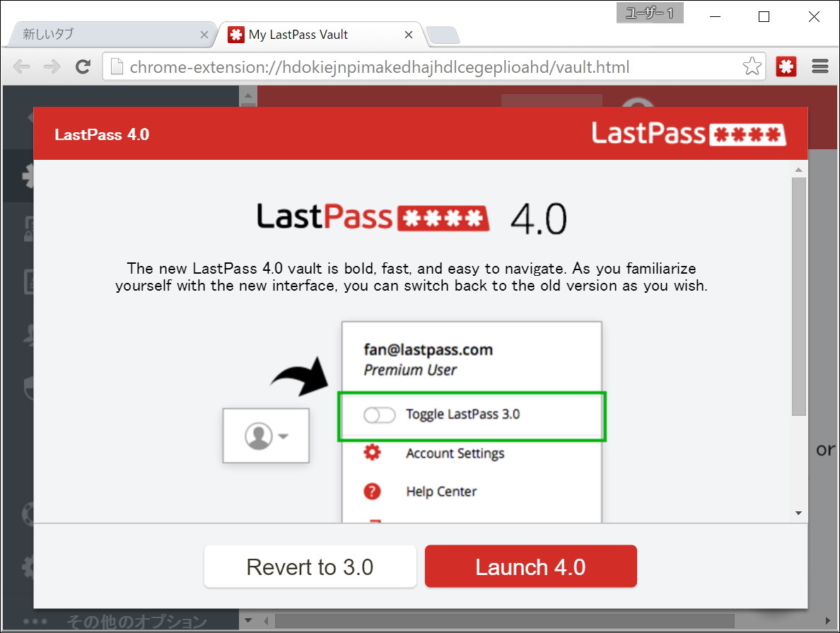Reload the page
The height and width of the screenshot is (633, 840).
point(83,66)
